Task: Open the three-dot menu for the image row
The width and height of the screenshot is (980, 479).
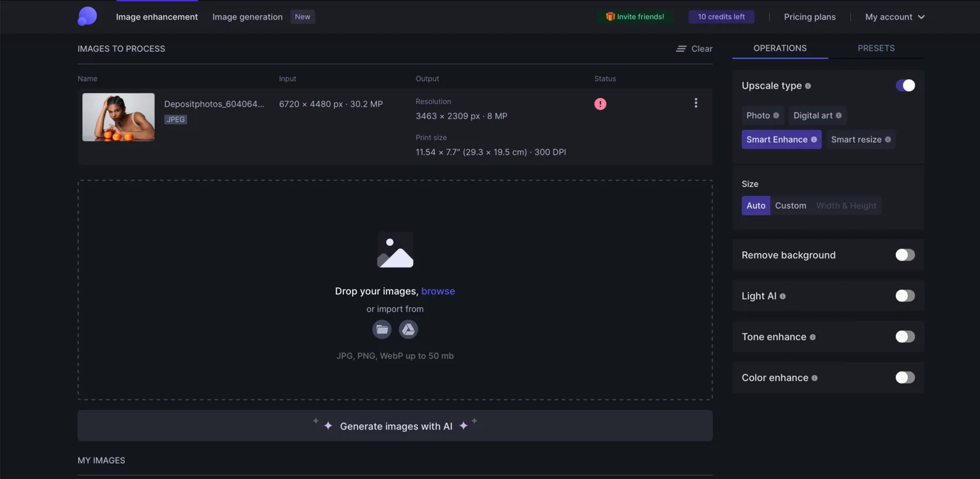Action: [695, 103]
